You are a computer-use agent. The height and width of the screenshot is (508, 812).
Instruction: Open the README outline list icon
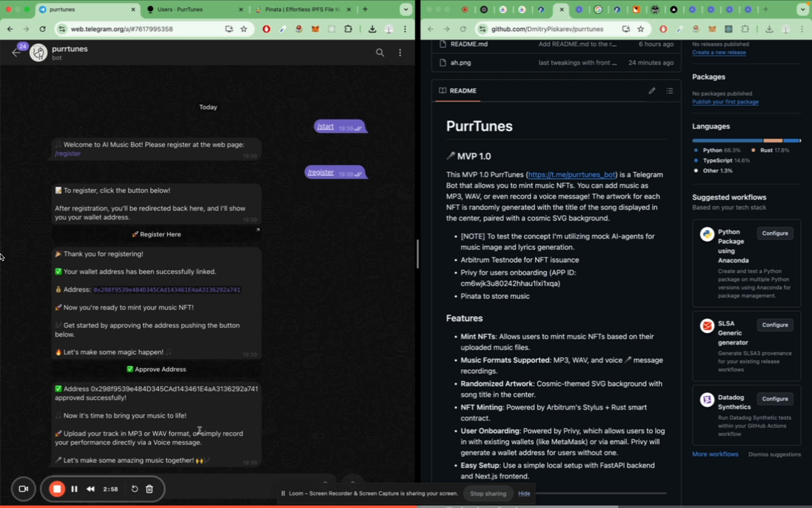point(670,91)
